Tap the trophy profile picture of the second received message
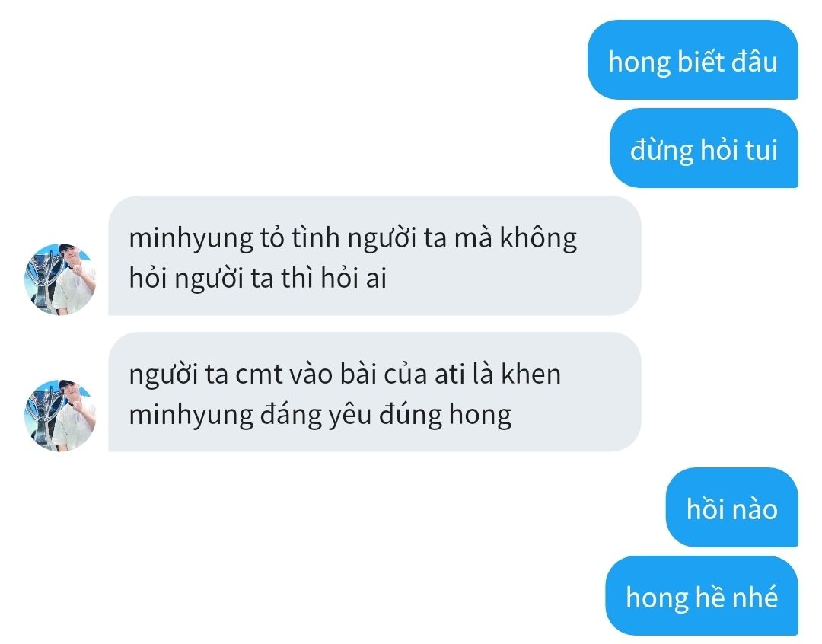 click(x=60, y=416)
